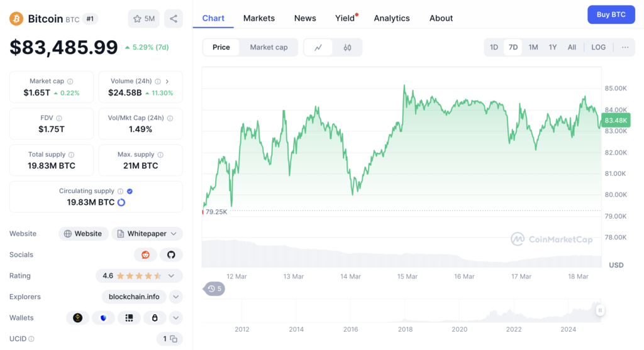Show Circulating supply info icon
Screen dimensions: 644x350
coord(120,191)
